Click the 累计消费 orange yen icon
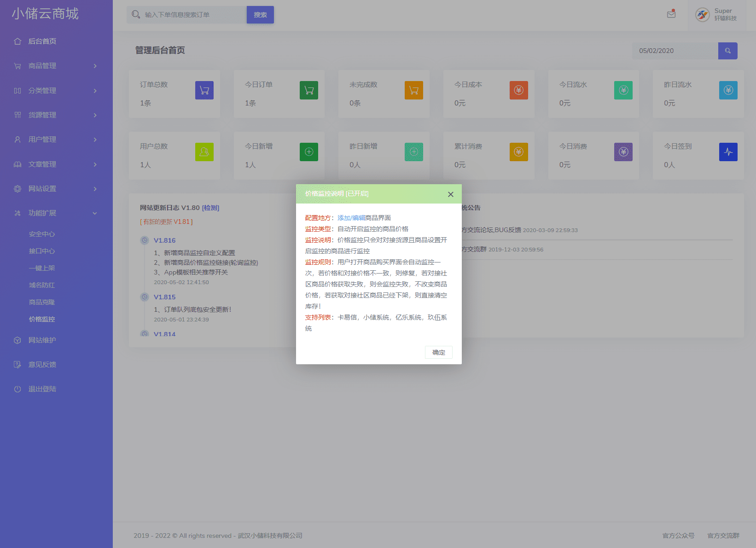This screenshot has height=548, width=756. tap(518, 152)
